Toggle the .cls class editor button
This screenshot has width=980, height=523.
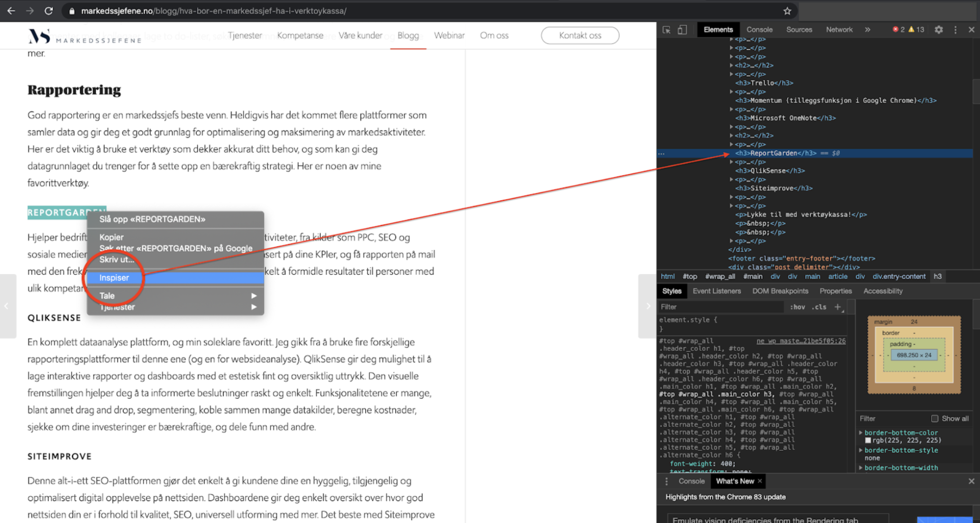pos(820,307)
